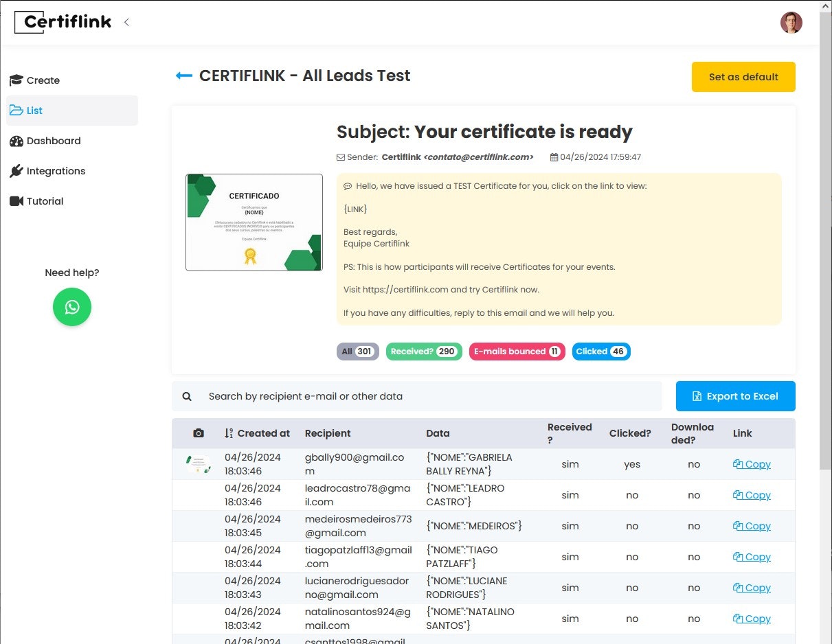Click the CERTIFLINK - All Leads Test title
The width and height of the screenshot is (832, 644).
(305, 76)
